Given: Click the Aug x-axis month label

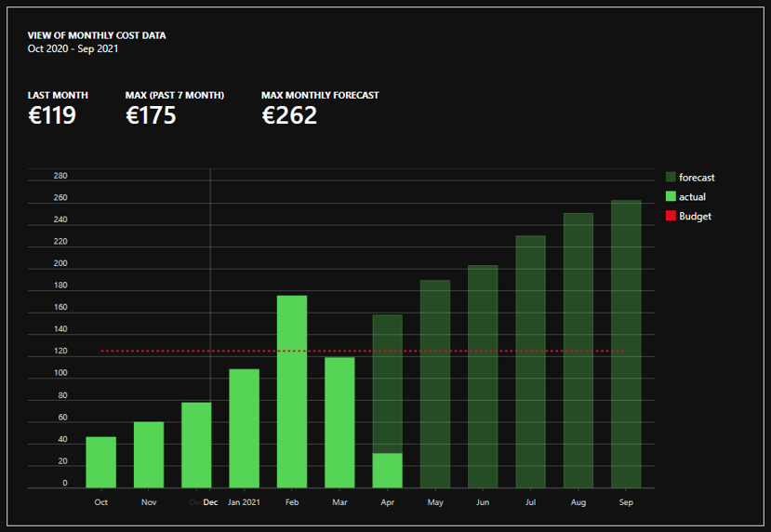Looking at the screenshot, I should [578, 502].
